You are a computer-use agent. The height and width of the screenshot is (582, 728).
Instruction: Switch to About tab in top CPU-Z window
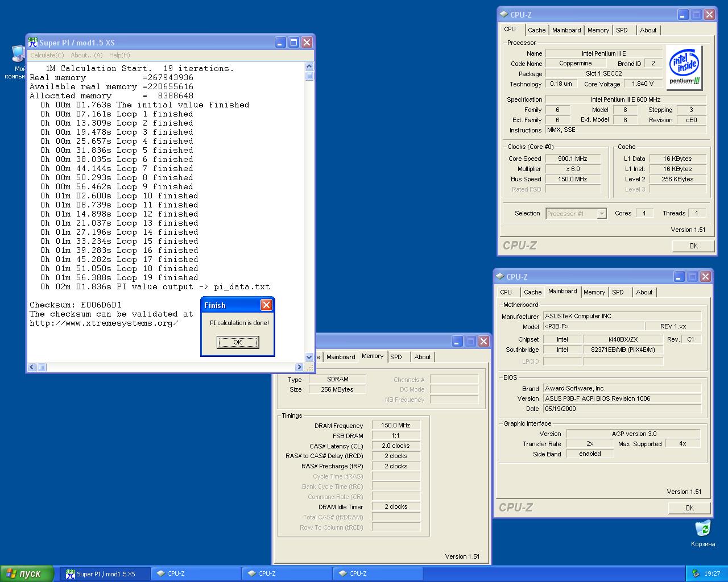coord(648,30)
